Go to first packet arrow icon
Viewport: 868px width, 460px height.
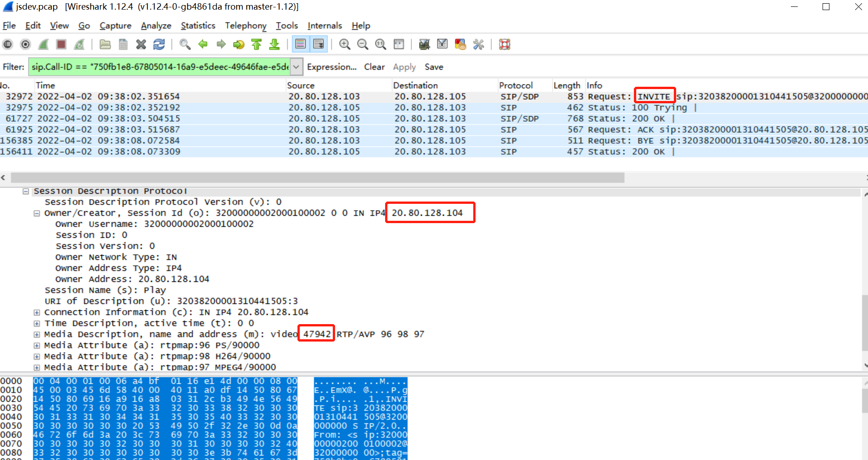click(x=257, y=45)
